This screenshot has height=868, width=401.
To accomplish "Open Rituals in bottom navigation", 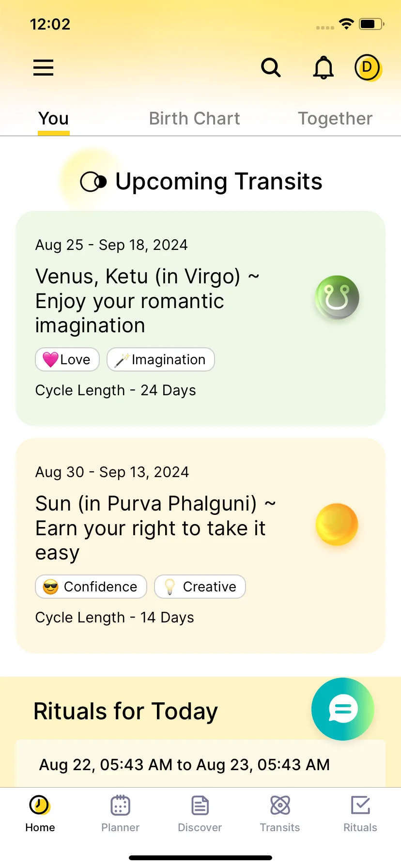I will click(x=360, y=814).
